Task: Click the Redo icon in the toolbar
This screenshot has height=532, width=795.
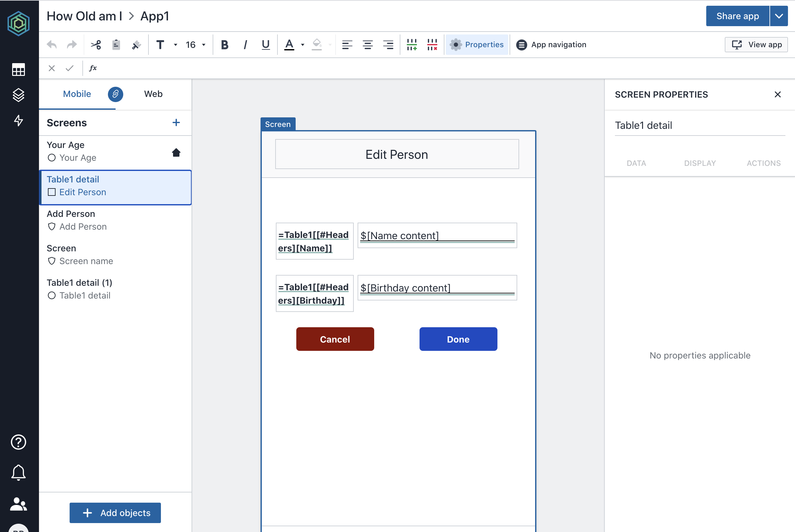Action: tap(72, 44)
